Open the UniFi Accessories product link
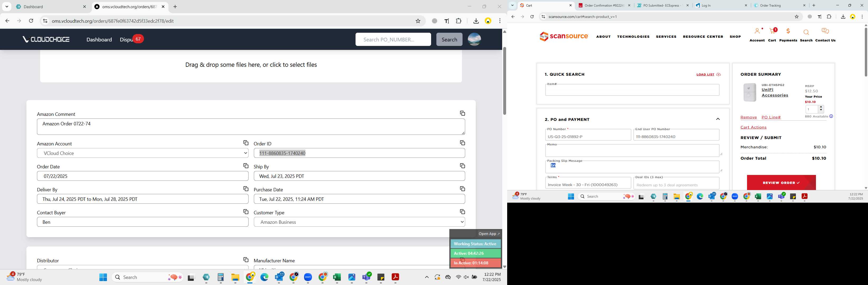 [x=775, y=93]
